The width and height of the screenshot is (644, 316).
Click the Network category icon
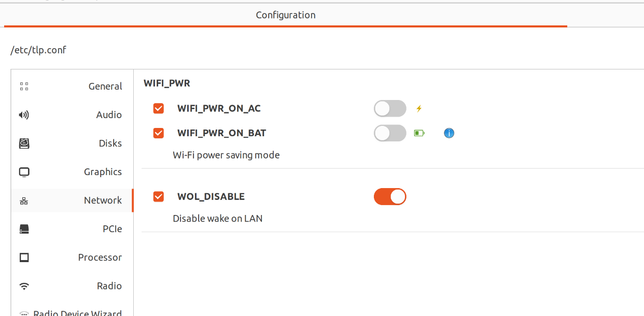point(24,200)
